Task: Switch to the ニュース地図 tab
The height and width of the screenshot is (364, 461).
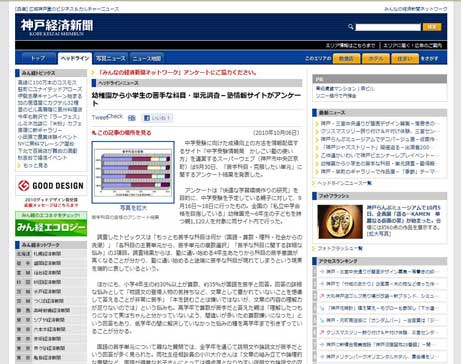Action: (147, 58)
